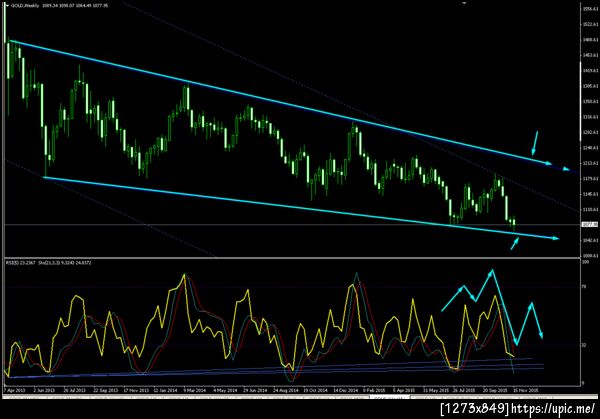Click the 1042.61 price scale label
Image resolution: width=600 pixels, height=419 pixels.
(x=591, y=240)
